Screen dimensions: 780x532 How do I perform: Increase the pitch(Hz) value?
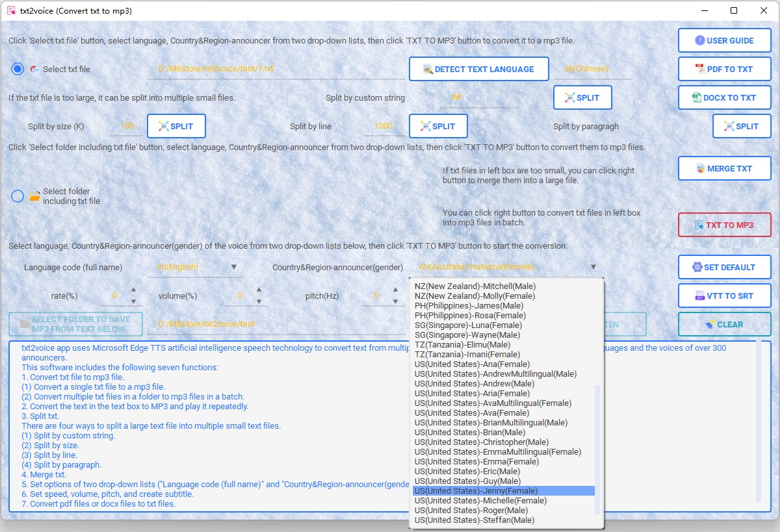click(x=395, y=290)
